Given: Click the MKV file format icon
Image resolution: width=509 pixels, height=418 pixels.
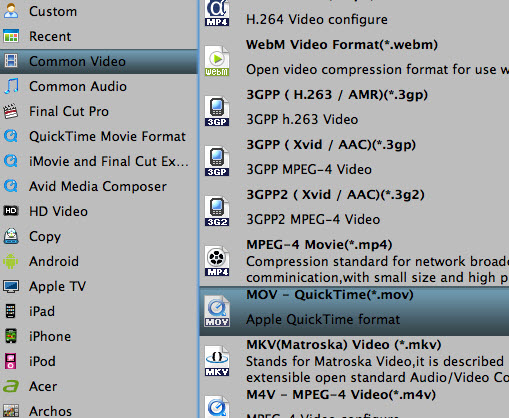Looking at the screenshot, I should pos(217,361).
